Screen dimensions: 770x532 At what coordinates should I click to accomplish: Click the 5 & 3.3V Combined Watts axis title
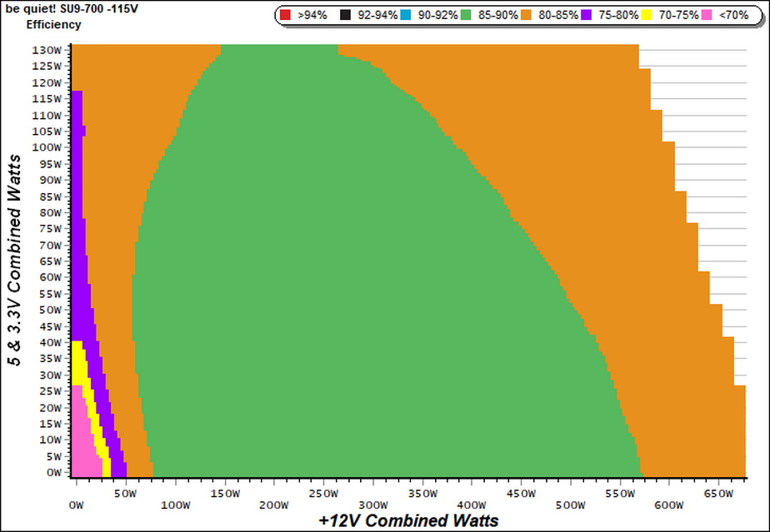[x=15, y=260]
